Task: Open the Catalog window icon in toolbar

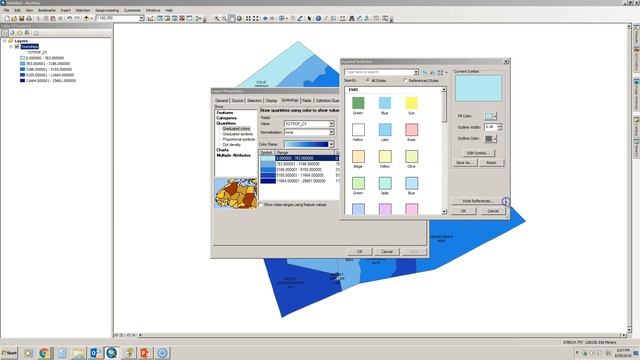Action: 167,18
